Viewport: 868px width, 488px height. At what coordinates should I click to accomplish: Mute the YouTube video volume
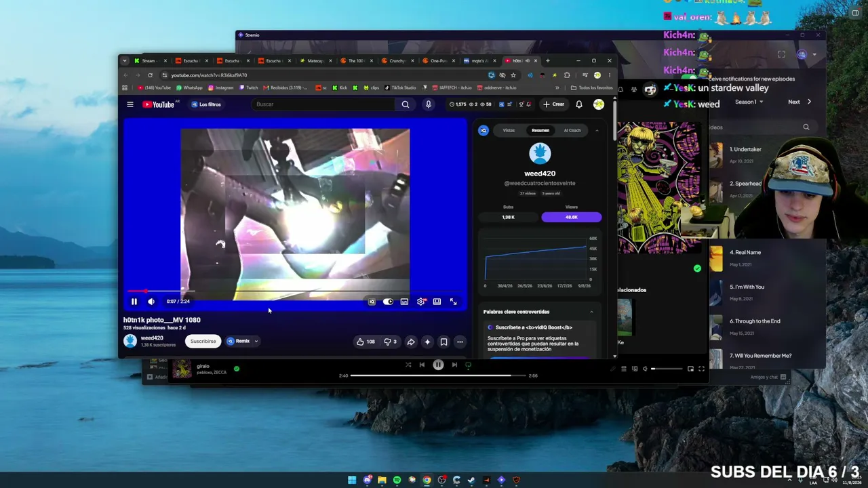click(151, 302)
